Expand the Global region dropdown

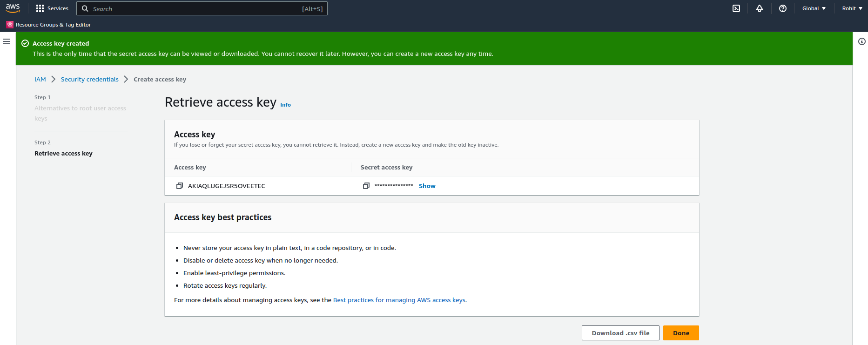click(x=814, y=8)
